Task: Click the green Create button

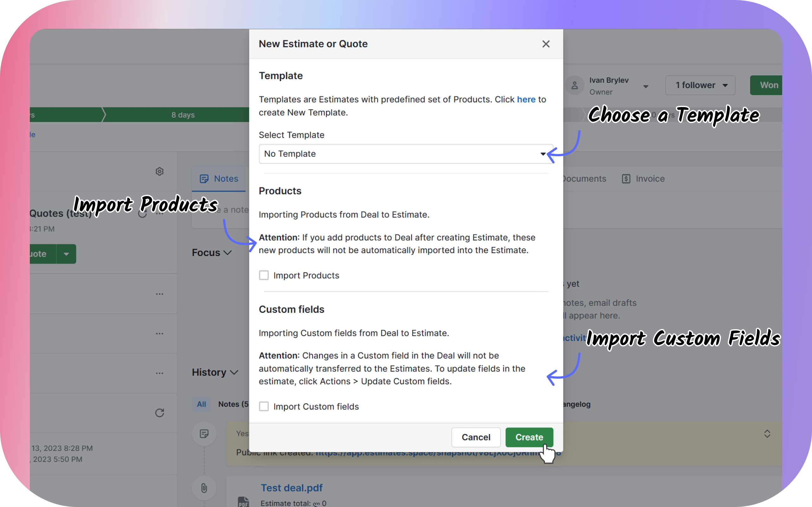Action: click(529, 437)
